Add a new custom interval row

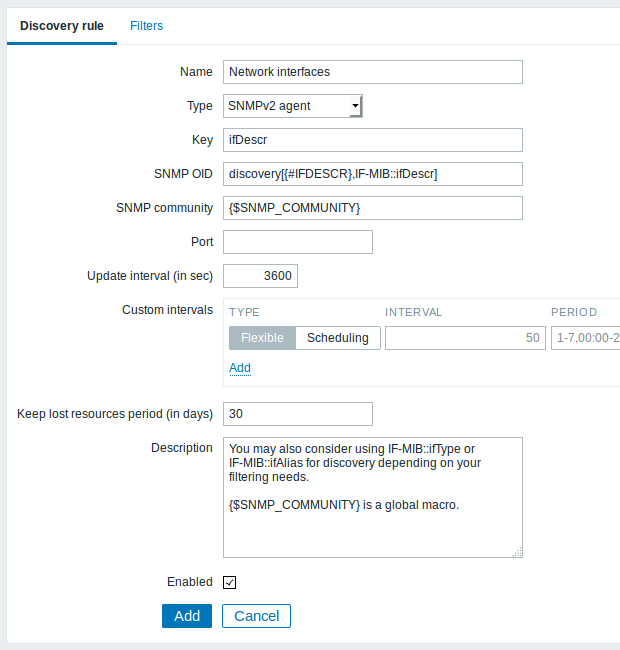240,368
